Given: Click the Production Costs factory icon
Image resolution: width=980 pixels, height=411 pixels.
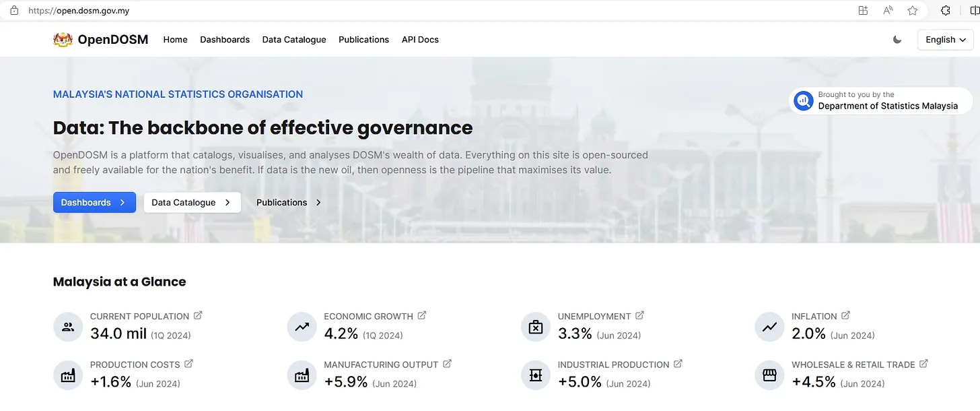Looking at the screenshot, I should (68, 375).
